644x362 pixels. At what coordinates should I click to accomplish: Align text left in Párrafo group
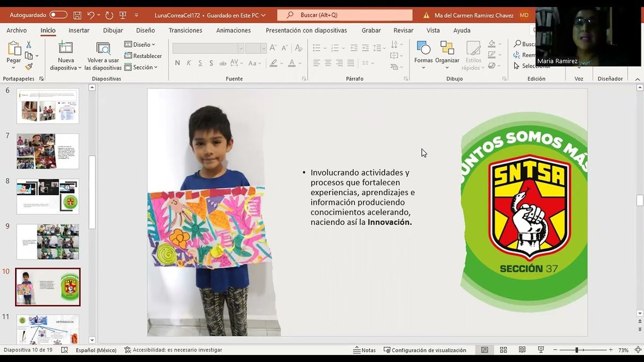pyautogui.click(x=317, y=63)
